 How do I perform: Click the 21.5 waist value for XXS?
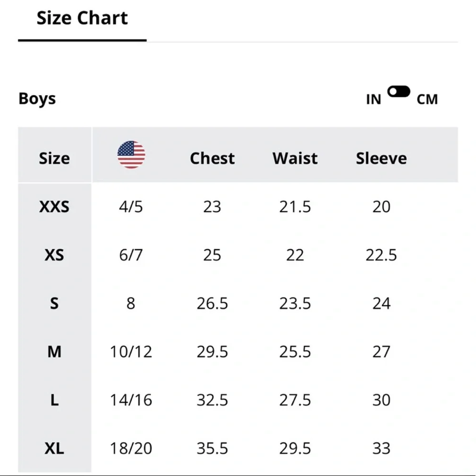(295, 207)
